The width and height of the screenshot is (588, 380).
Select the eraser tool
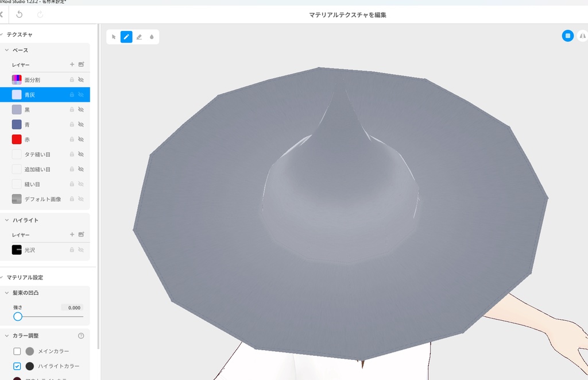139,37
